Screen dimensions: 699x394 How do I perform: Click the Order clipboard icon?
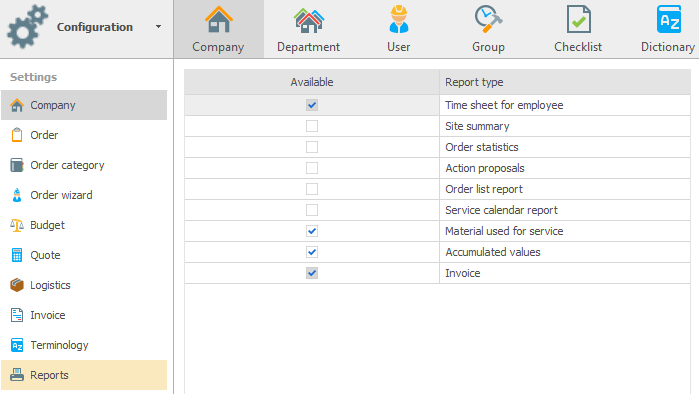pyautogui.click(x=17, y=135)
